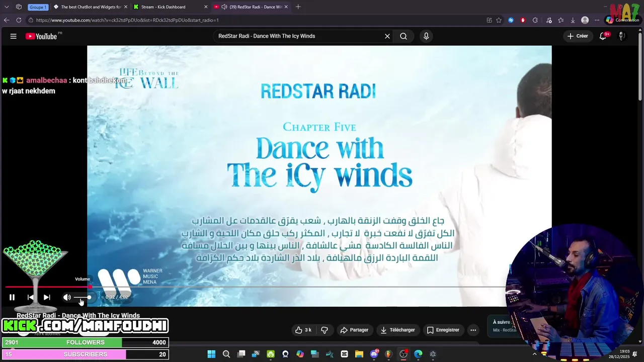Click the Groupe 1 tab group label
Viewport: 644px width, 362px height.
37,7
